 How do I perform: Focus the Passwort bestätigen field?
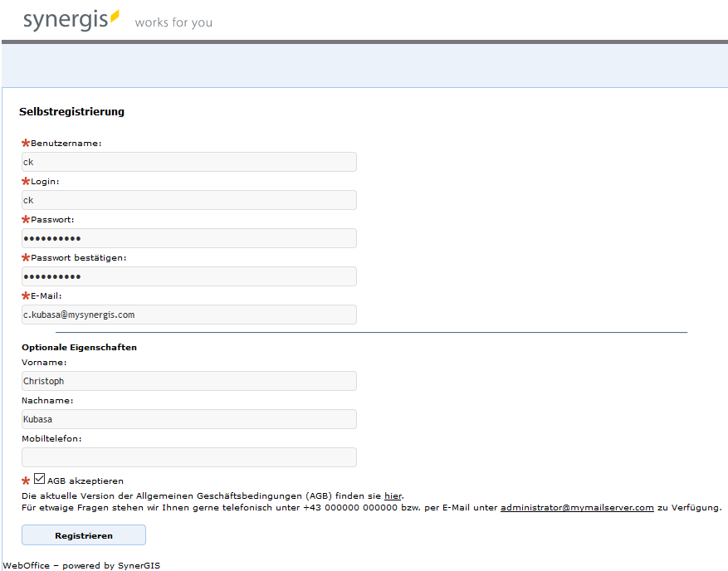point(189,276)
